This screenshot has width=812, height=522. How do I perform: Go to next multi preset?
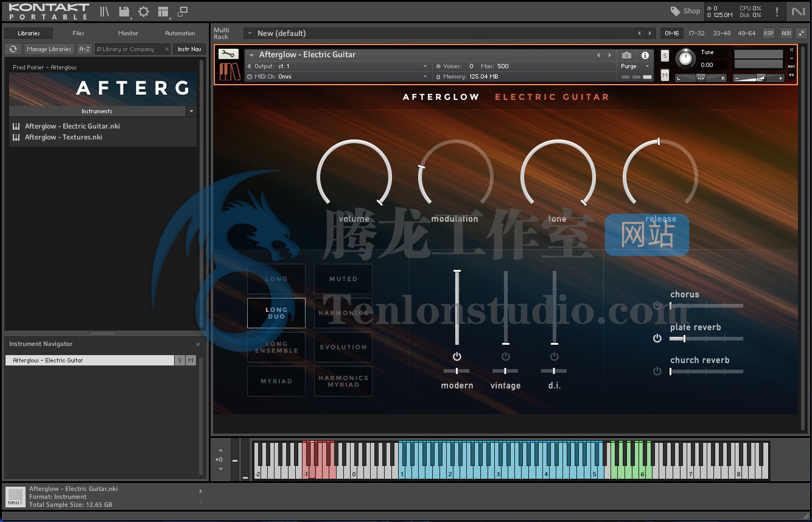click(650, 34)
